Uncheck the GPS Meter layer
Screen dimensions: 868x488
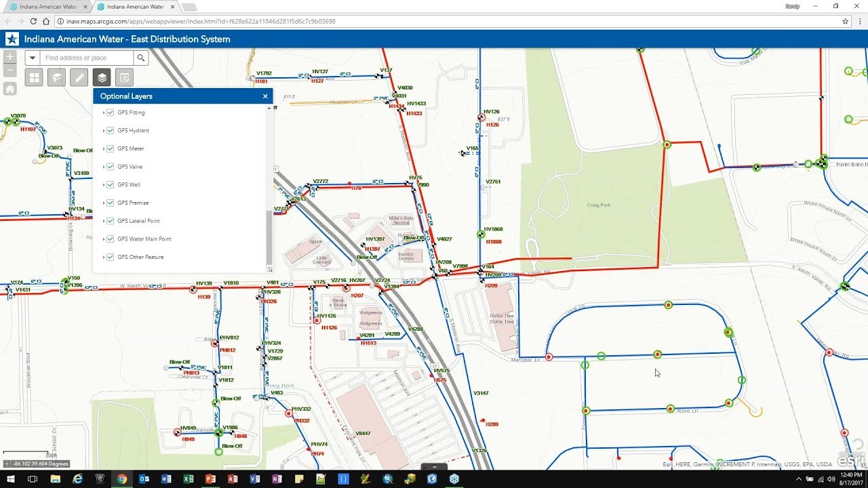(111, 148)
